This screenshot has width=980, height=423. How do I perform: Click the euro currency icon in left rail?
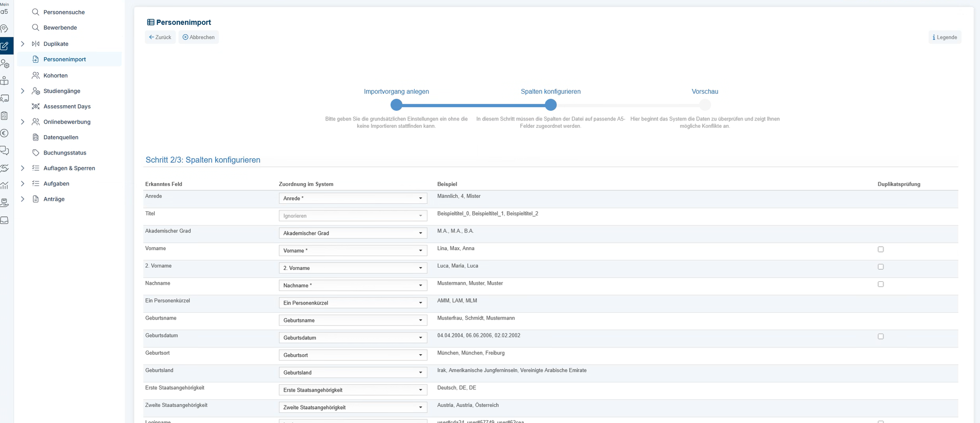(x=5, y=133)
